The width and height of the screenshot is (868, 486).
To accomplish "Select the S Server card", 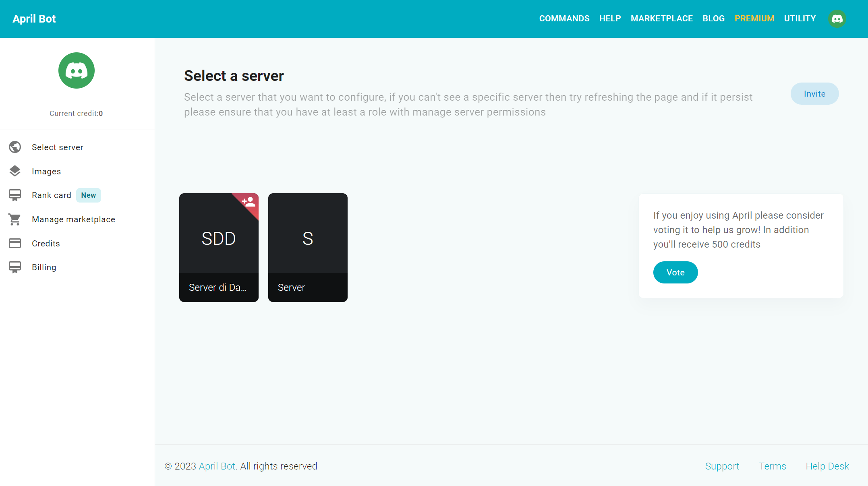I will click(308, 248).
